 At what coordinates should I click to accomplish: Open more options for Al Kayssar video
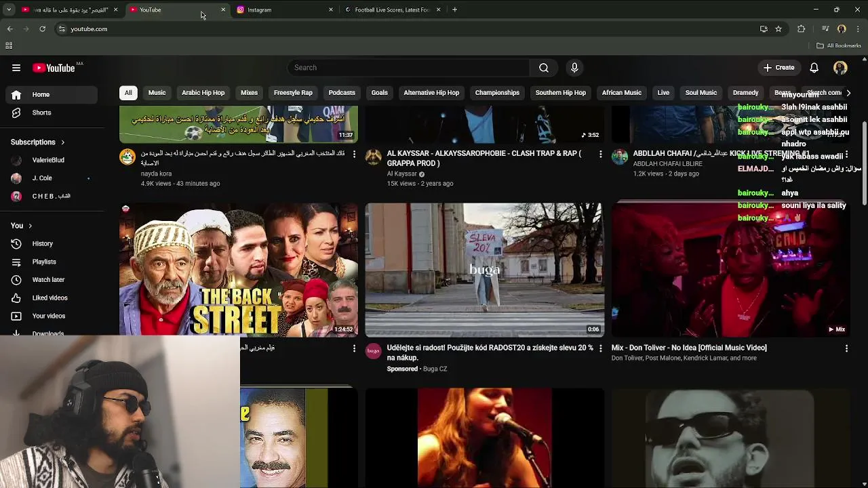pos(600,155)
